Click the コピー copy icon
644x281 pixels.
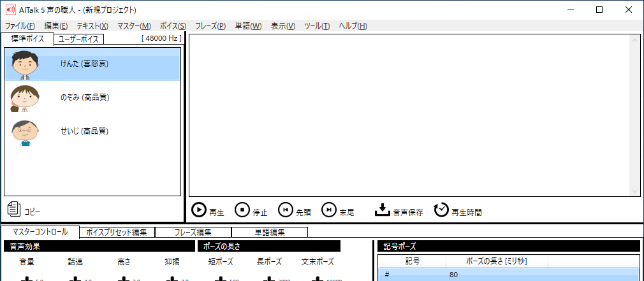pyautogui.click(x=14, y=209)
